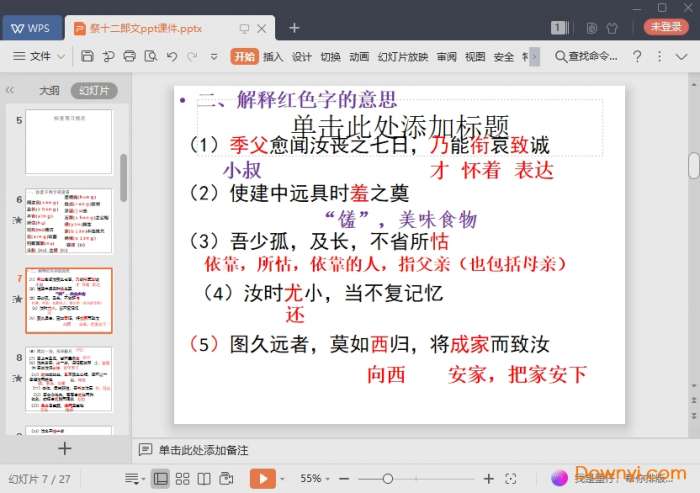Click the zoom slider handle
Viewport: 700px width, 493px height.
[x=388, y=479]
